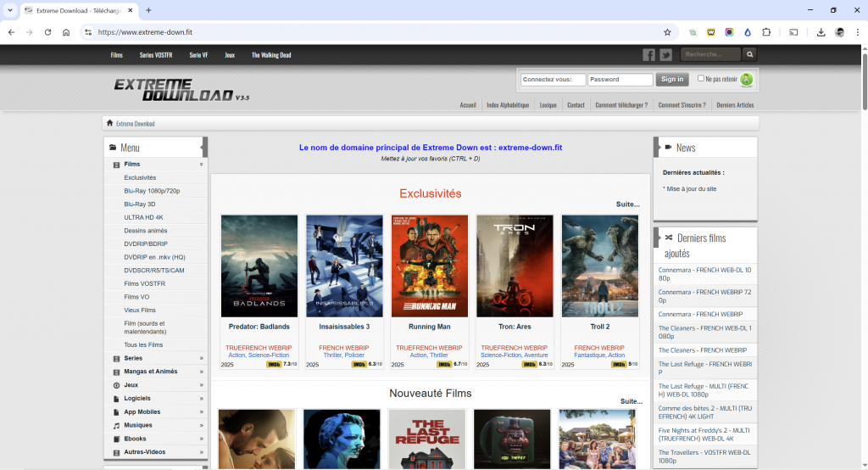Click the cast media icon

coord(793,32)
